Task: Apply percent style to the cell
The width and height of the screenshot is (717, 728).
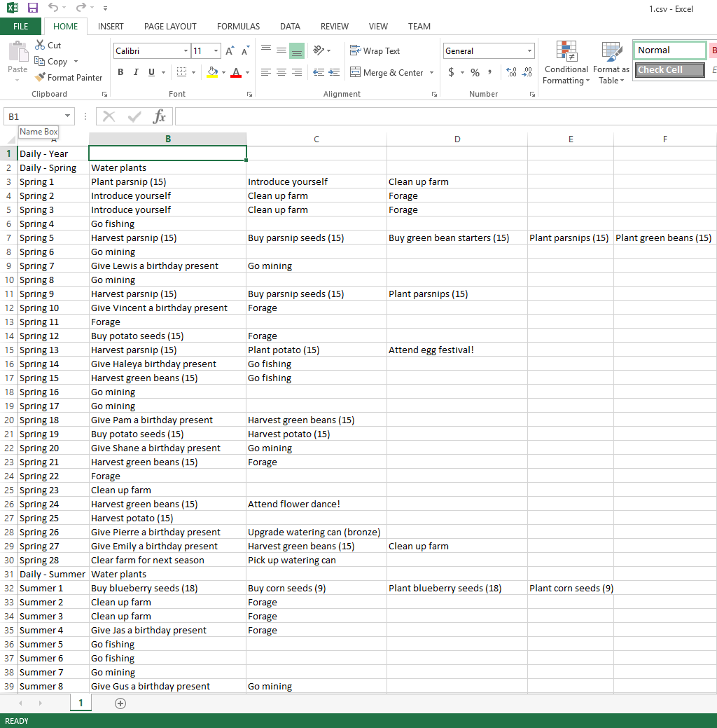Action: pyautogui.click(x=475, y=72)
